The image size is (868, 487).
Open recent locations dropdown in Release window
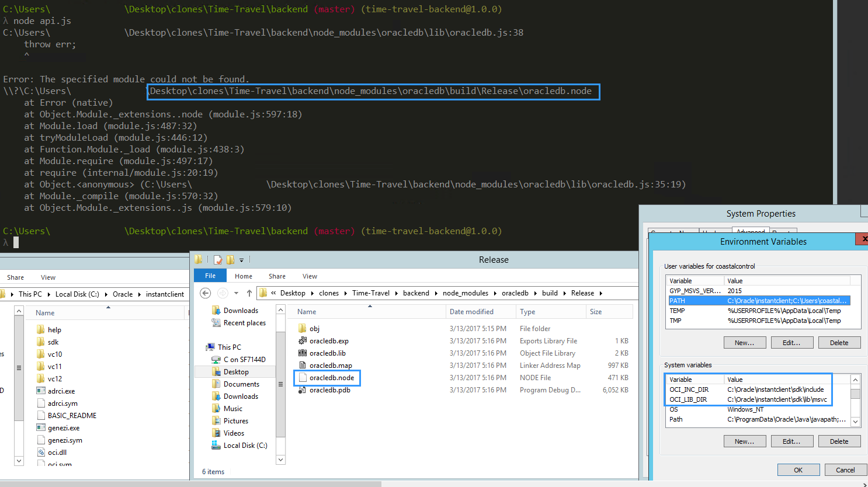(236, 293)
